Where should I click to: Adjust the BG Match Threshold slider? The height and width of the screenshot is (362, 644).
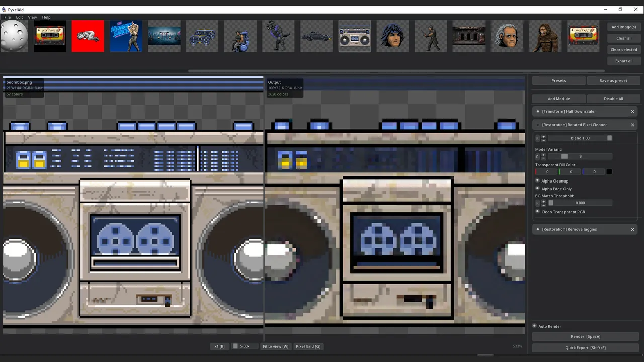580,203
